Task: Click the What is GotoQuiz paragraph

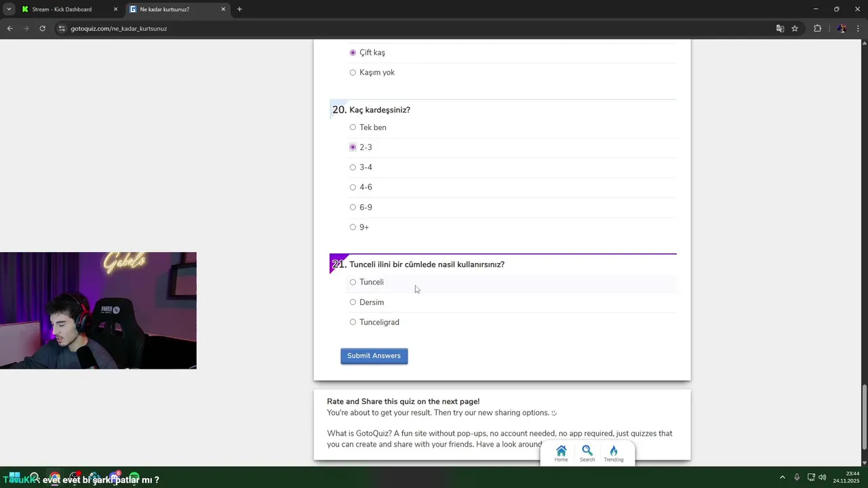Action: (500, 439)
